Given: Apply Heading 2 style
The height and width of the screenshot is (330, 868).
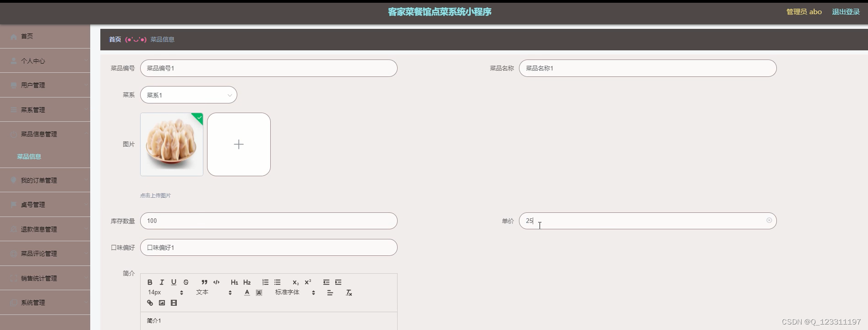Looking at the screenshot, I should (x=247, y=282).
